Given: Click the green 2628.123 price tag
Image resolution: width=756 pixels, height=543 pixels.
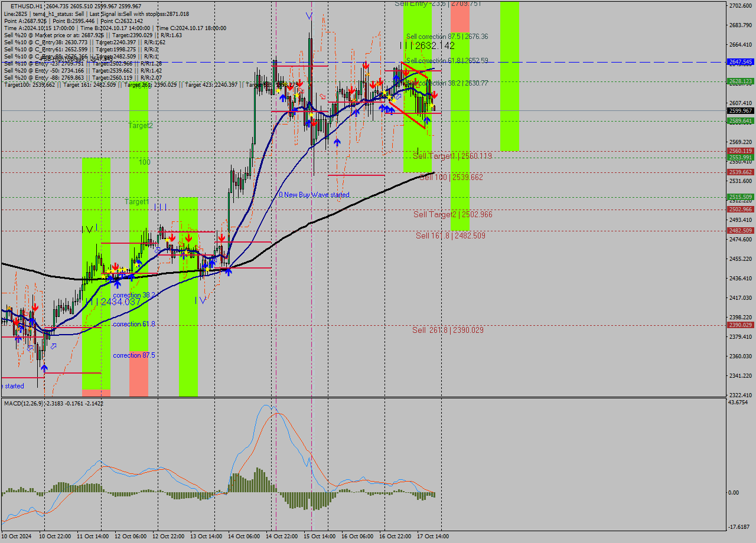Looking at the screenshot, I should tap(741, 81).
